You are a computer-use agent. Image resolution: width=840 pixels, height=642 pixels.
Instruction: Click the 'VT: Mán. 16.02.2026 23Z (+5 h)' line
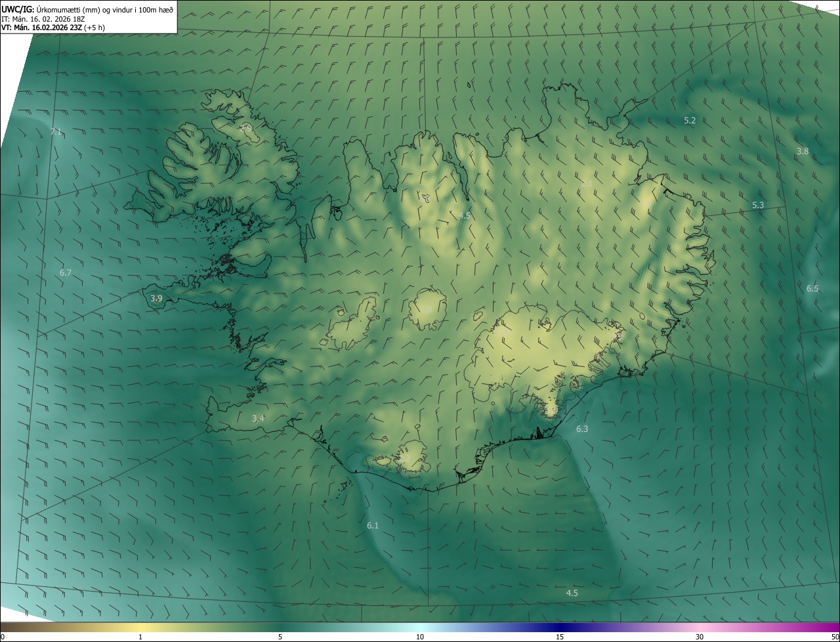(x=52, y=28)
